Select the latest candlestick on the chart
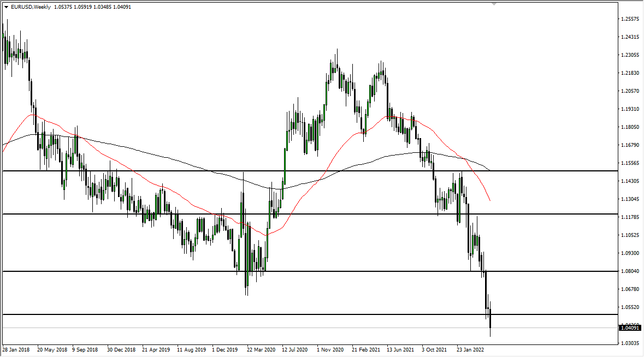This screenshot has width=644, height=357. [490, 319]
